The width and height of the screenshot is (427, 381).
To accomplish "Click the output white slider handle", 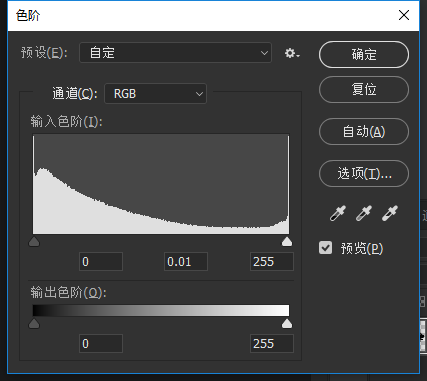I will [287, 323].
